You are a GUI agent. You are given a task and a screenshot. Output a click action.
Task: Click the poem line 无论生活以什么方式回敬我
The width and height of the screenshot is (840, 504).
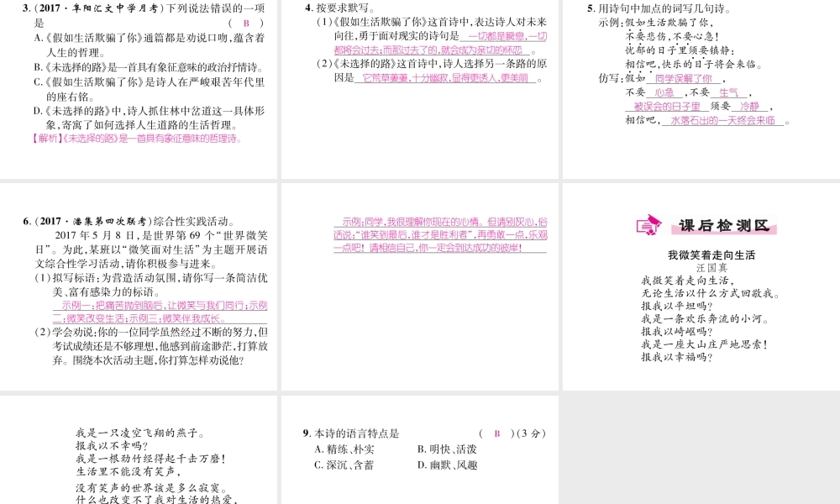(x=711, y=293)
